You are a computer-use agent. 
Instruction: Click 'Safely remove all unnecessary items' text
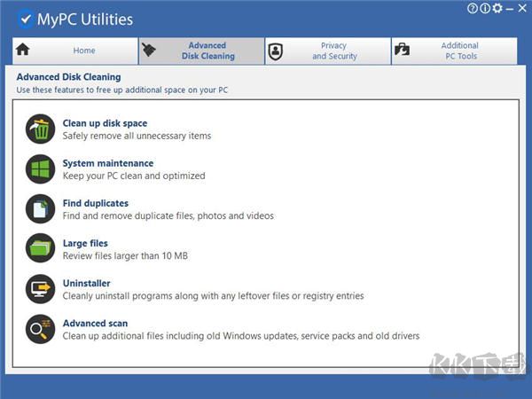pyautogui.click(x=137, y=136)
